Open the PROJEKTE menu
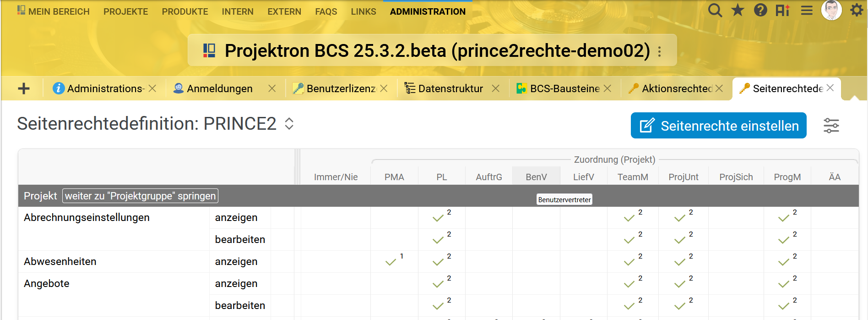Screen dimensions: 868x320 [x=125, y=11]
